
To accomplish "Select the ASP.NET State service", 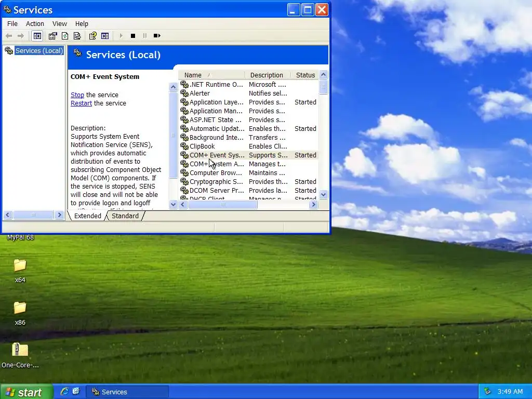I will (249, 119).
